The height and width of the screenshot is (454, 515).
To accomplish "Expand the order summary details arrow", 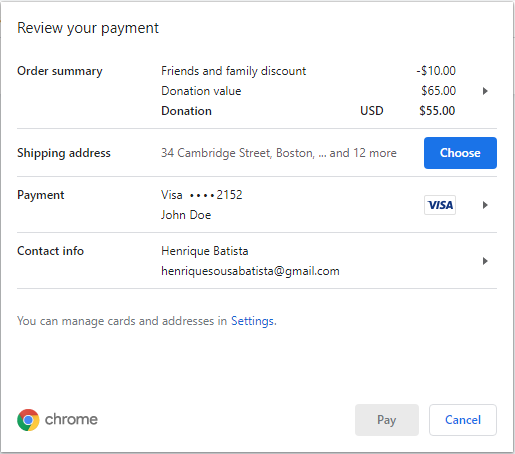I will [x=485, y=91].
